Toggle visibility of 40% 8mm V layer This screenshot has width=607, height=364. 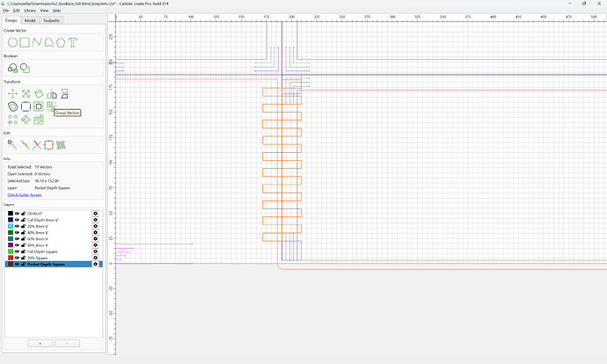tap(17, 232)
